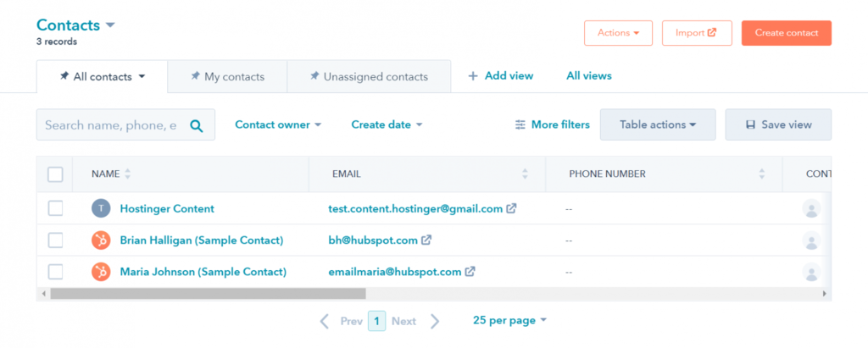Click scrollbar left arrow
The height and width of the screenshot is (348, 868).
tap(44, 293)
